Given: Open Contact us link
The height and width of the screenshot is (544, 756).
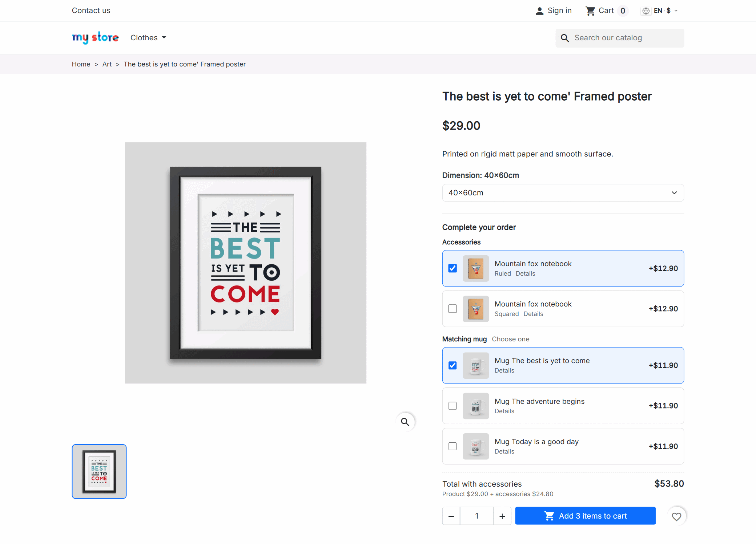Looking at the screenshot, I should point(91,11).
